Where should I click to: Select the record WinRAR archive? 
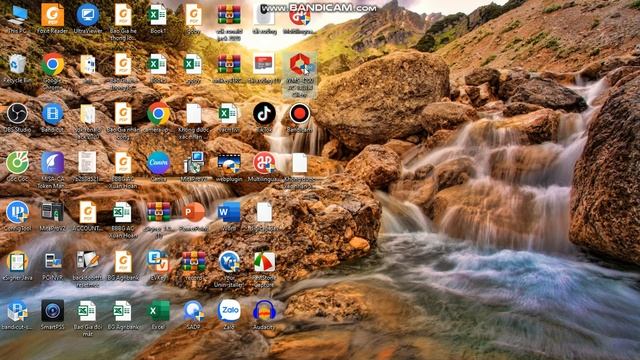(193, 266)
